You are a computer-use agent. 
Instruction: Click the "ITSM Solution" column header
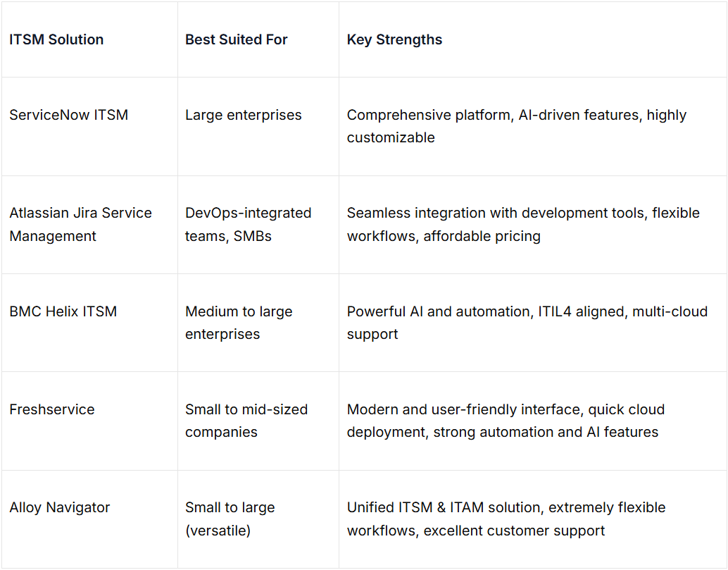[56, 40]
